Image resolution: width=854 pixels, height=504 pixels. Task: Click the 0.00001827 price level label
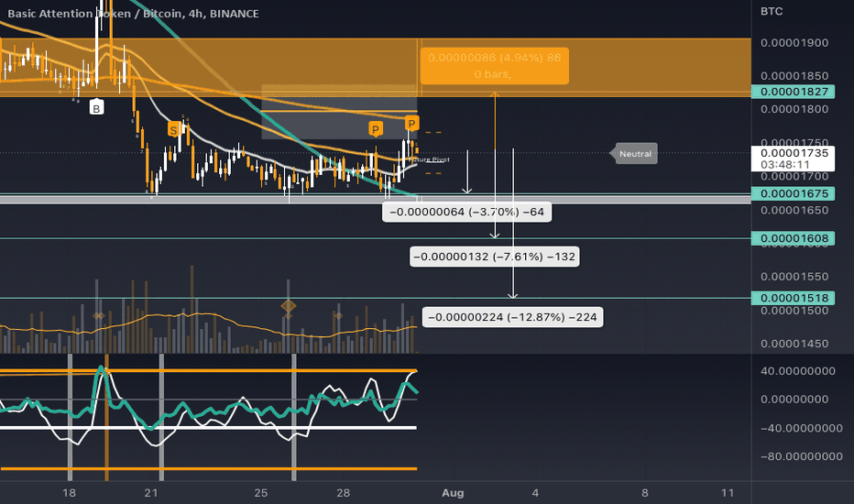pos(793,92)
